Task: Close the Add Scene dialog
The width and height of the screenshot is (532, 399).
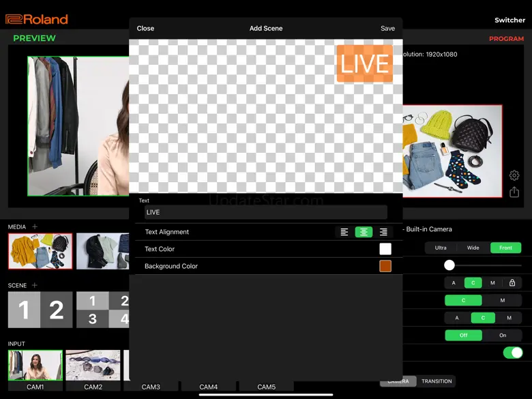Action: click(x=145, y=29)
